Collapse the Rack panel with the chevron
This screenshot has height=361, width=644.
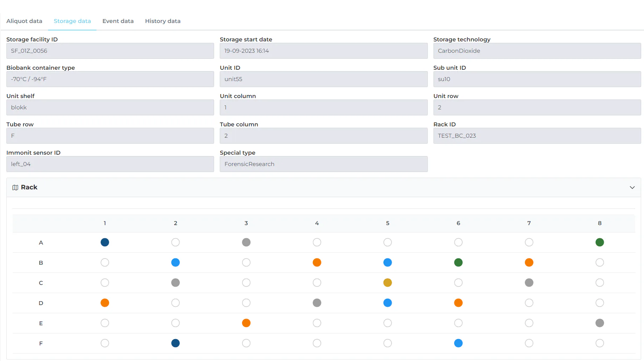[x=632, y=188]
